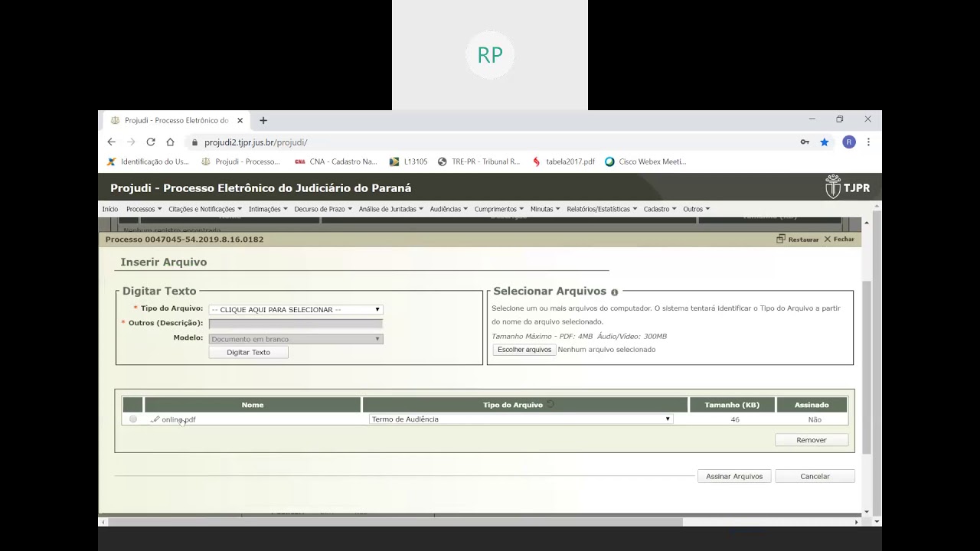This screenshot has height=551, width=980.
Task: Open Identificação do Us... bookmark
Action: [147, 161]
